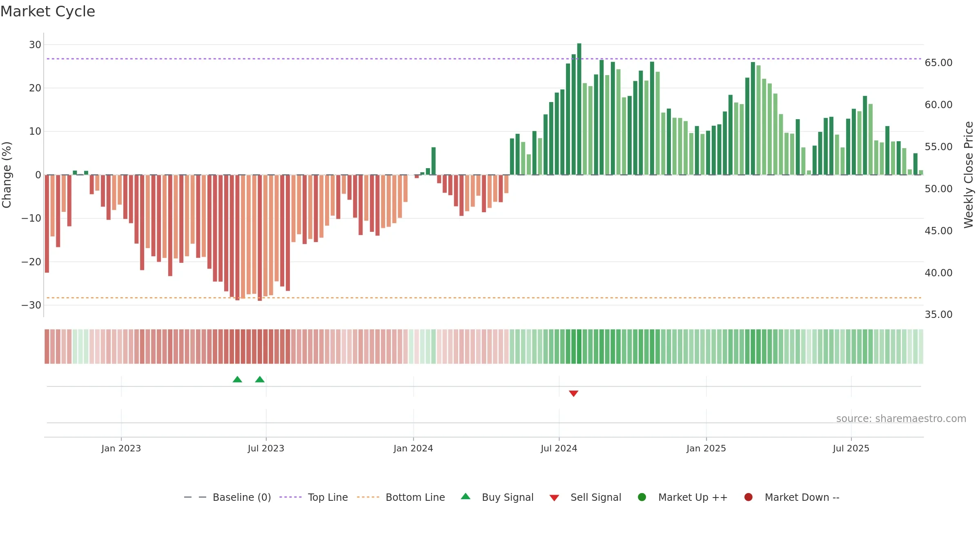Screen dimensions: 980x551
Task: Click the Change (%) axis title
Action: [x=7, y=175]
